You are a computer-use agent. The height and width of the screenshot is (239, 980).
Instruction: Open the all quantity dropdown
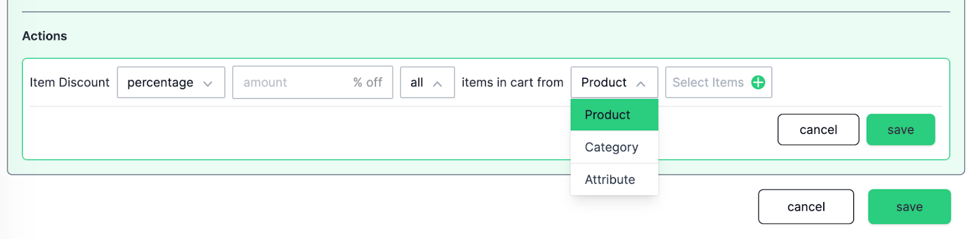click(x=428, y=83)
